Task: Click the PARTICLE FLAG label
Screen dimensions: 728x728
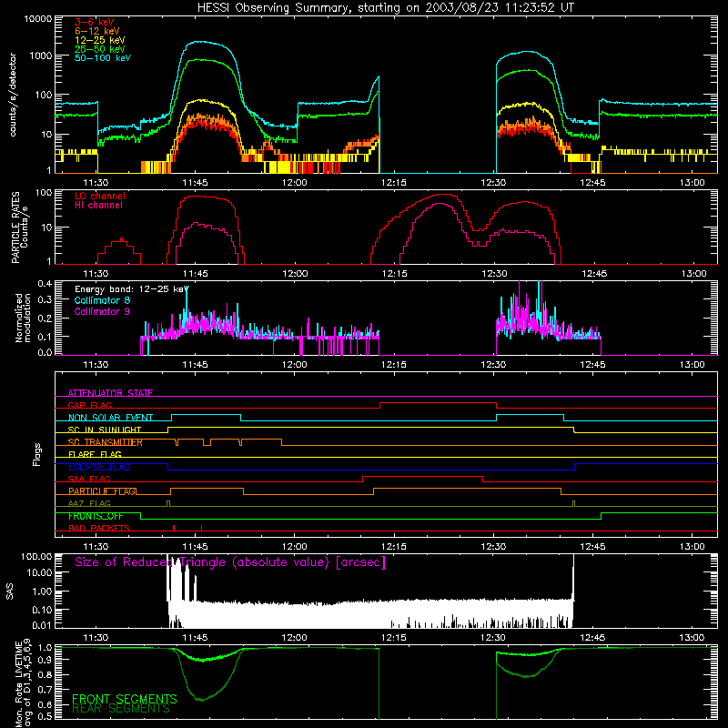Action: (102, 491)
